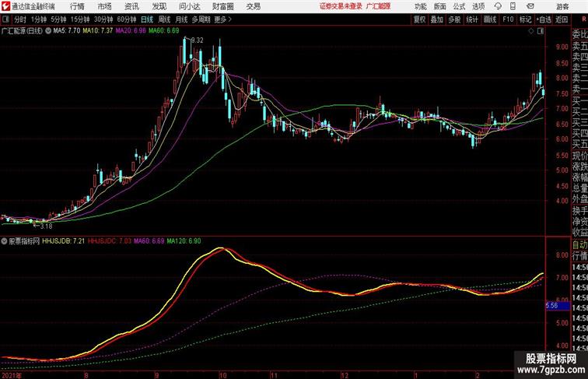Click the round indicator icon next to 广汇能源(日线)
Image resolution: width=588 pixels, height=379 pixels.
(48, 31)
